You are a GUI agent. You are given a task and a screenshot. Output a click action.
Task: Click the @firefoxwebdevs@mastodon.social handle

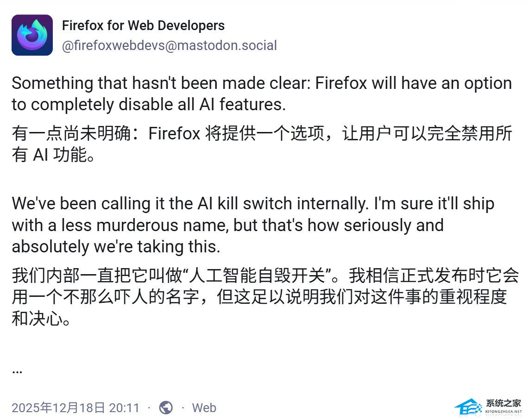tap(169, 46)
